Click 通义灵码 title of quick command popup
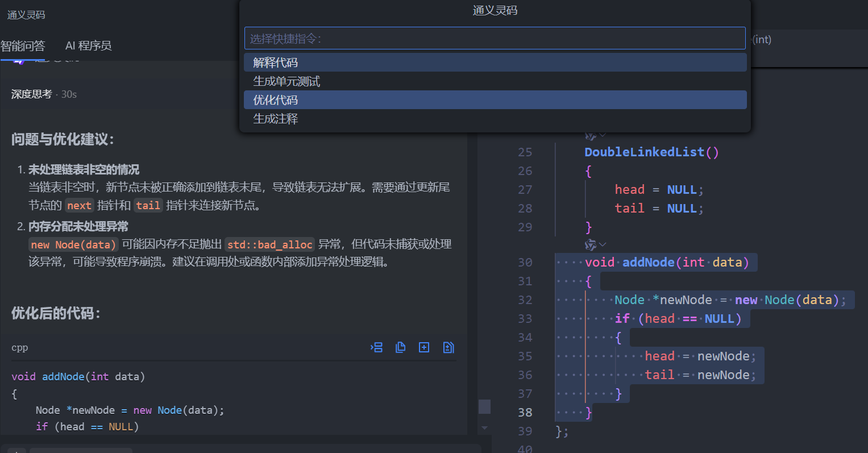Image resolution: width=868 pixels, height=453 pixels. coord(495,10)
